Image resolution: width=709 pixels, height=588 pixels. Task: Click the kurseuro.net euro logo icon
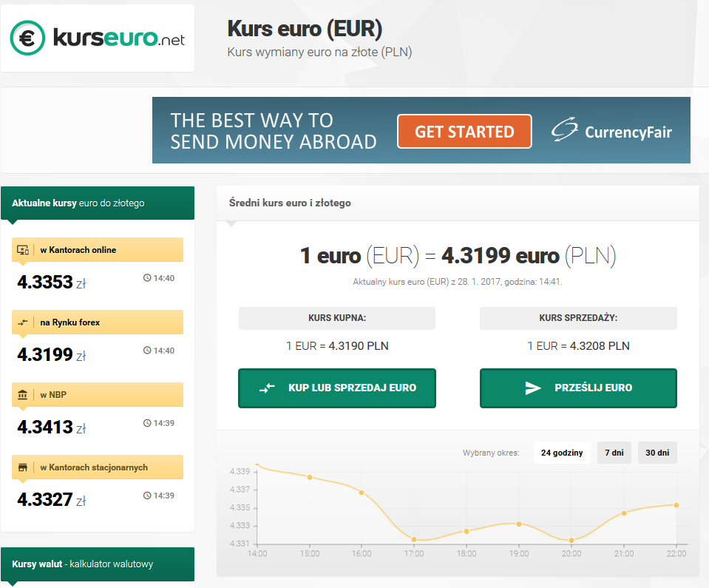[27, 38]
